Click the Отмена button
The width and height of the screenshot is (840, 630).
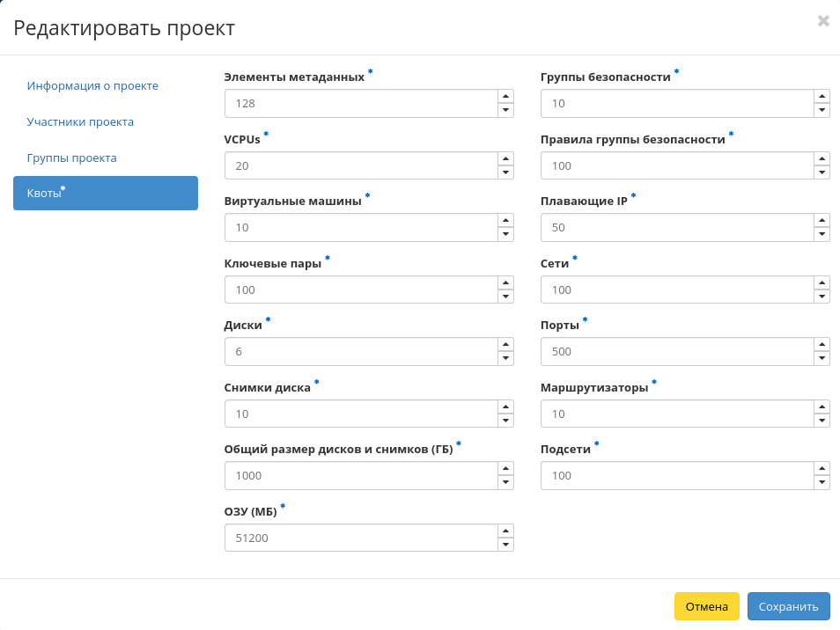pyautogui.click(x=706, y=606)
